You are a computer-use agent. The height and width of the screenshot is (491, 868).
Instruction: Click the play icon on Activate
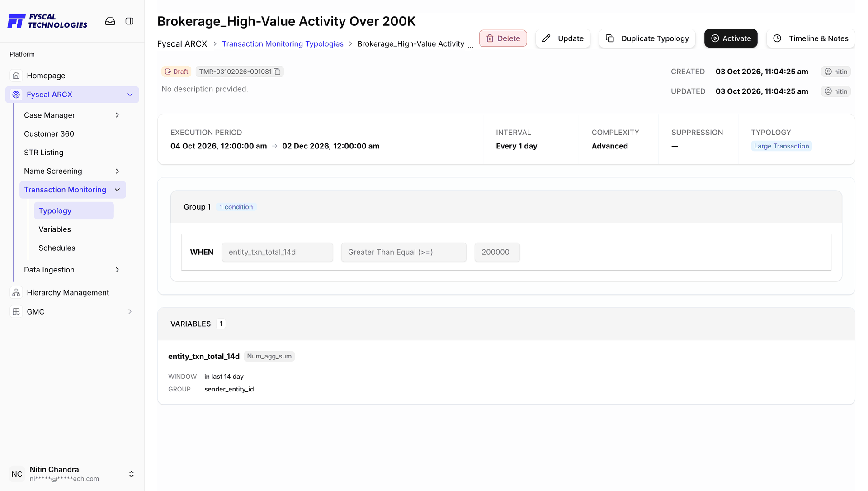pyautogui.click(x=715, y=38)
